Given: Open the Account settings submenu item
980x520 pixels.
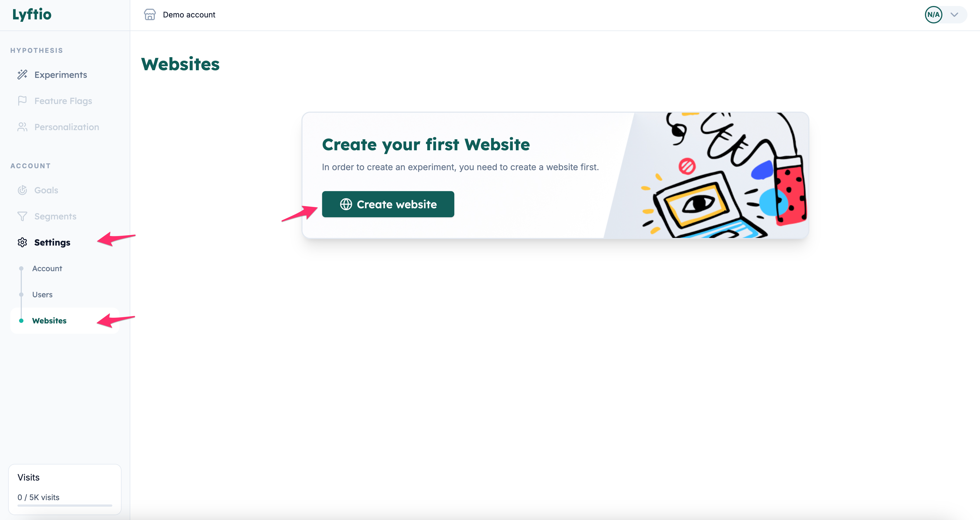Looking at the screenshot, I should point(47,268).
